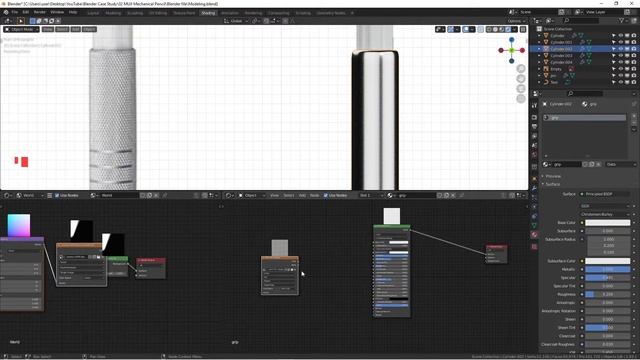Switch to rendered viewport shading
The height and width of the screenshot is (360, 640).
point(508,29)
